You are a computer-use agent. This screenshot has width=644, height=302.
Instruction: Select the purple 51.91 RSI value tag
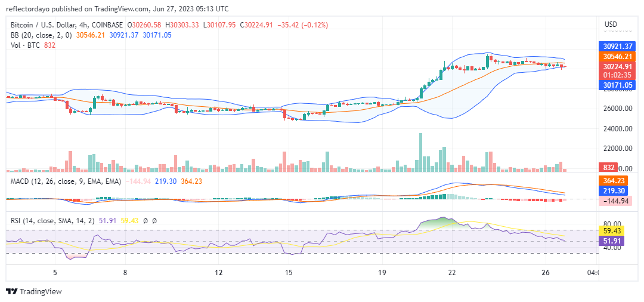(614, 241)
